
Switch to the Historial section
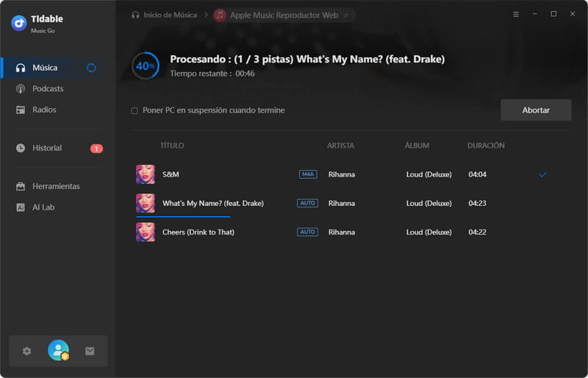pos(47,148)
